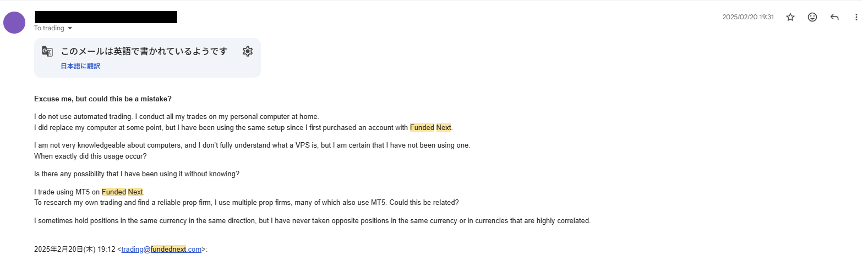The image size is (868, 260).
Task: Click the Google Translate icon in banner
Action: coord(47,52)
